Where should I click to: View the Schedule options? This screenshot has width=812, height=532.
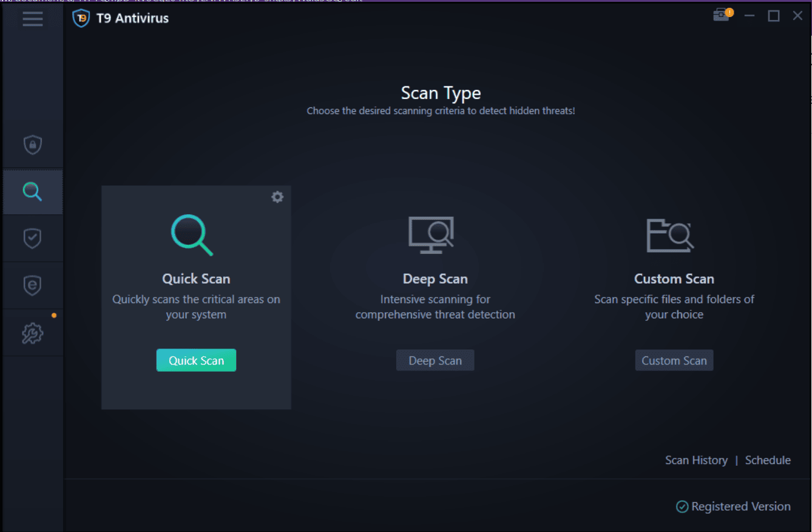pos(768,460)
